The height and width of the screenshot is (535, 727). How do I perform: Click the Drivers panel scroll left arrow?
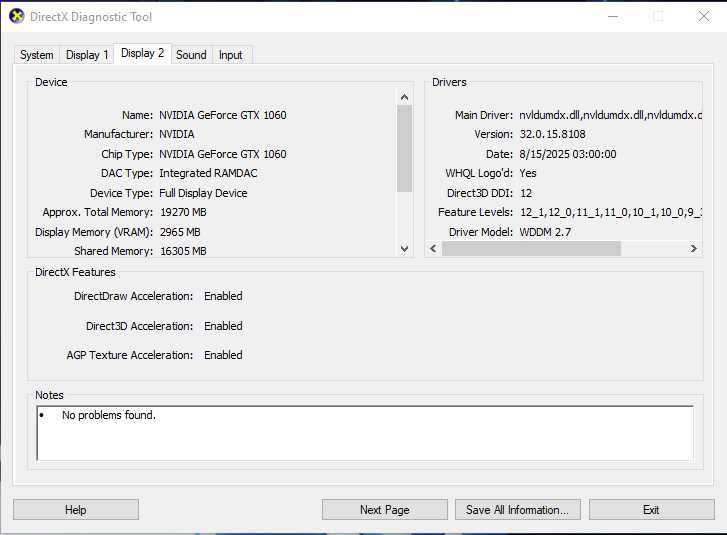coord(433,248)
